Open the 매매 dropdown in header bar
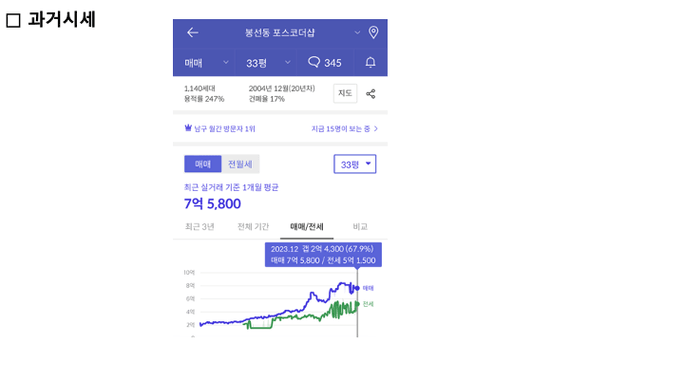 point(206,63)
